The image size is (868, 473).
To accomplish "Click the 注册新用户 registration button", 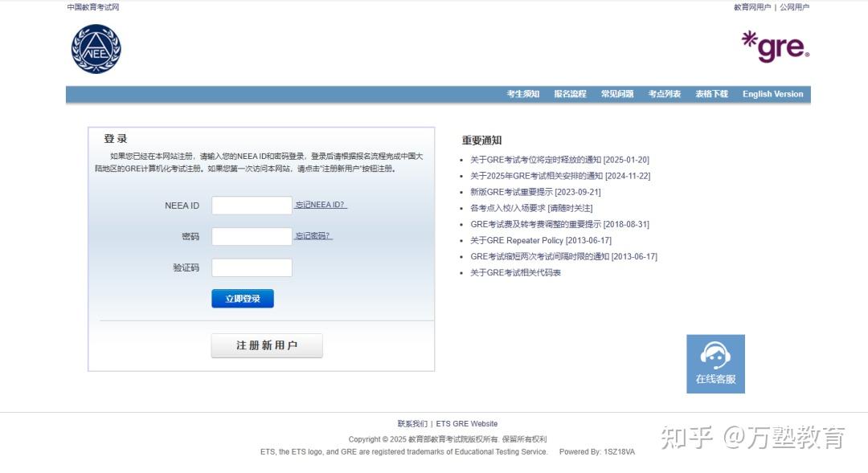I will click(267, 345).
